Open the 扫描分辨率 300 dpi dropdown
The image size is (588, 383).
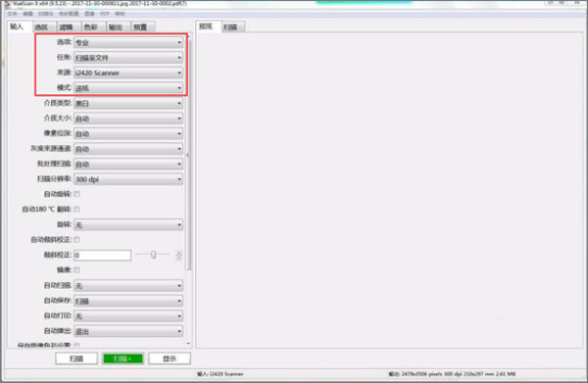point(128,179)
